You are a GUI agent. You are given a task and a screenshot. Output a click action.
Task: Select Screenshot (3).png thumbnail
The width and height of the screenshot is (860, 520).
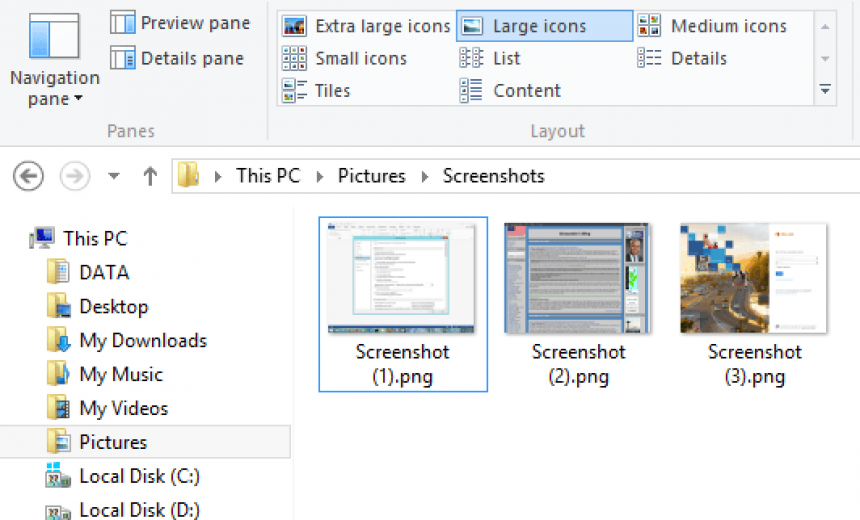[x=754, y=278]
